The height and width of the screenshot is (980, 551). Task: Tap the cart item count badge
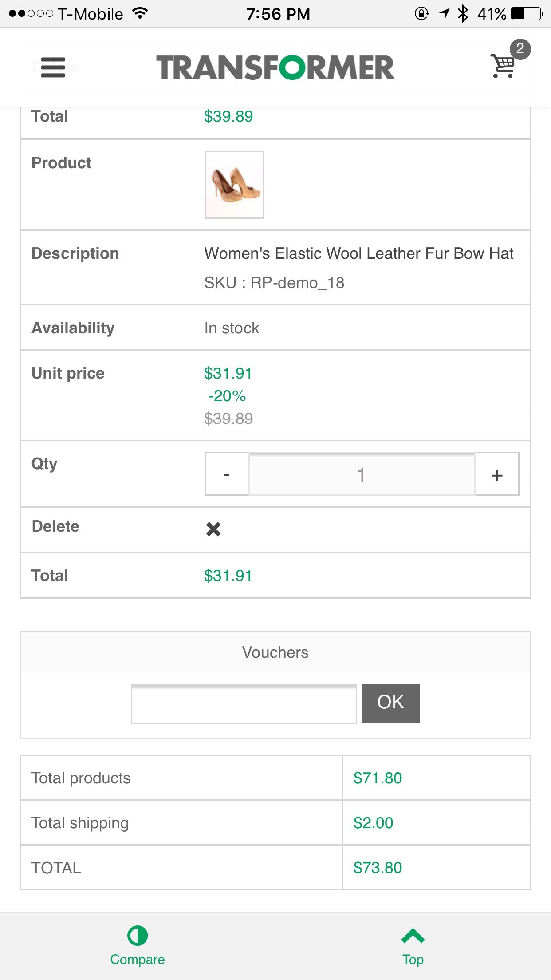click(x=520, y=49)
